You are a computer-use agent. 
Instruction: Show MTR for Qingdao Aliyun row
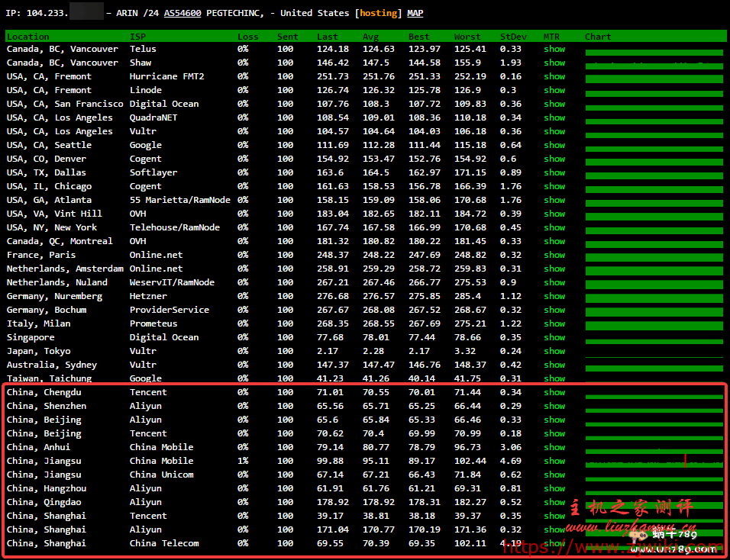coord(554,502)
